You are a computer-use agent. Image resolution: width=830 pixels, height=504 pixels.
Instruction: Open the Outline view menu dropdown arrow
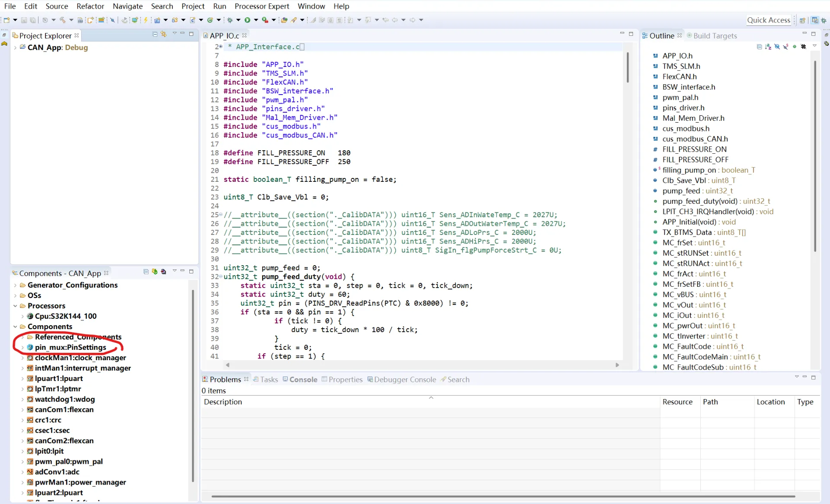pyautogui.click(x=814, y=46)
